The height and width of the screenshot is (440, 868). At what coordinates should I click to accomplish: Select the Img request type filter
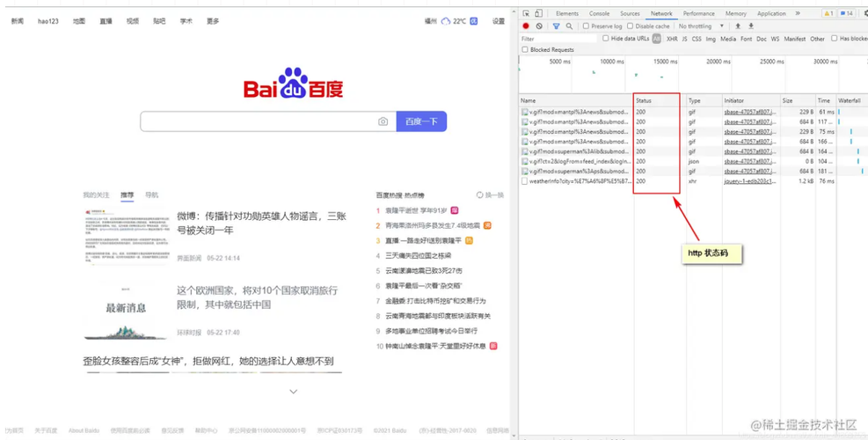(x=711, y=39)
